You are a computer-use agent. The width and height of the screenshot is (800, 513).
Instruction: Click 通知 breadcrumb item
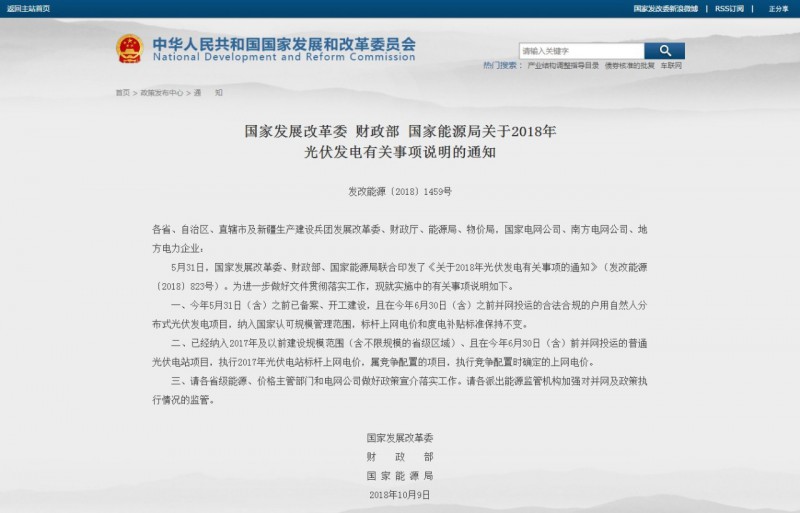(208, 92)
